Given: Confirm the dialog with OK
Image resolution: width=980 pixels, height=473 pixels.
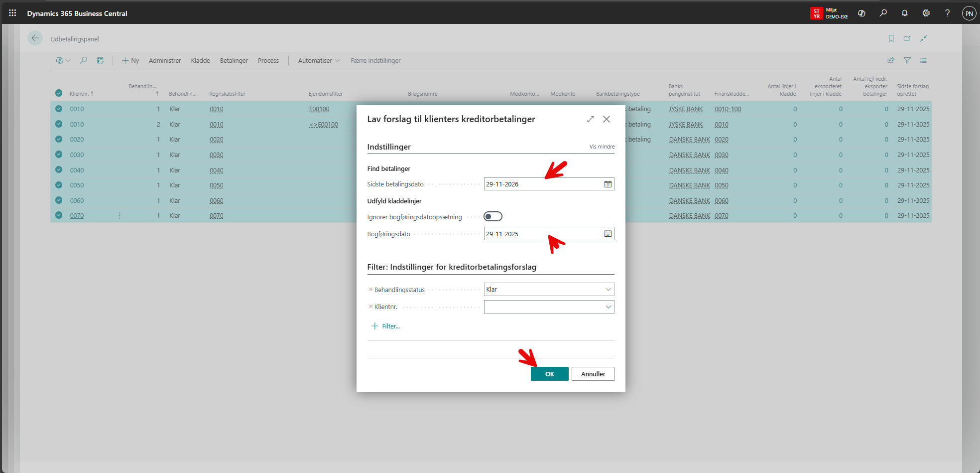Looking at the screenshot, I should click(549, 374).
